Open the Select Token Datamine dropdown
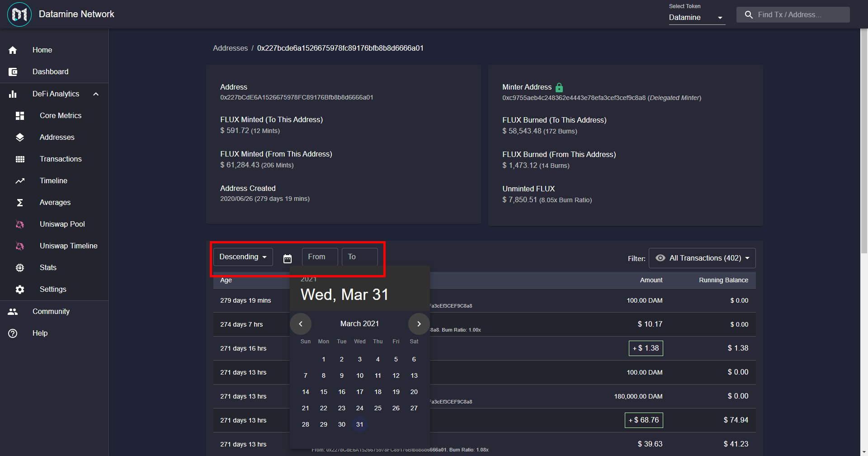 pyautogui.click(x=697, y=18)
